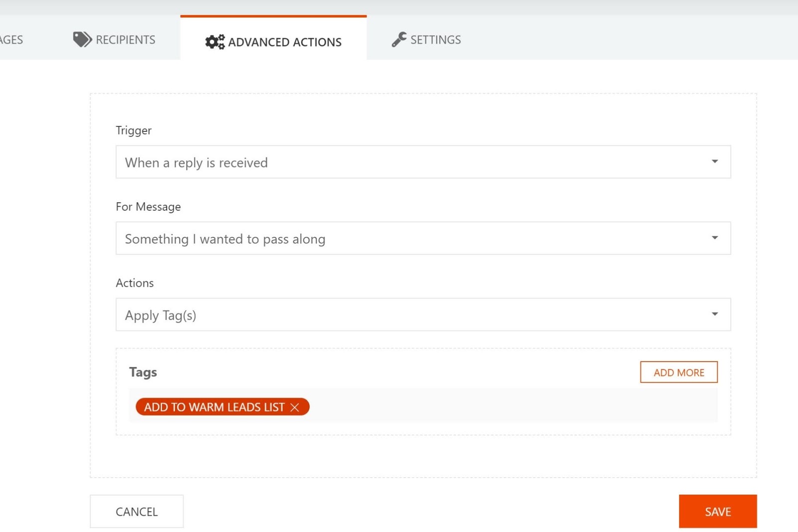
Task: Switch to the Recipients tab
Action: coord(125,40)
